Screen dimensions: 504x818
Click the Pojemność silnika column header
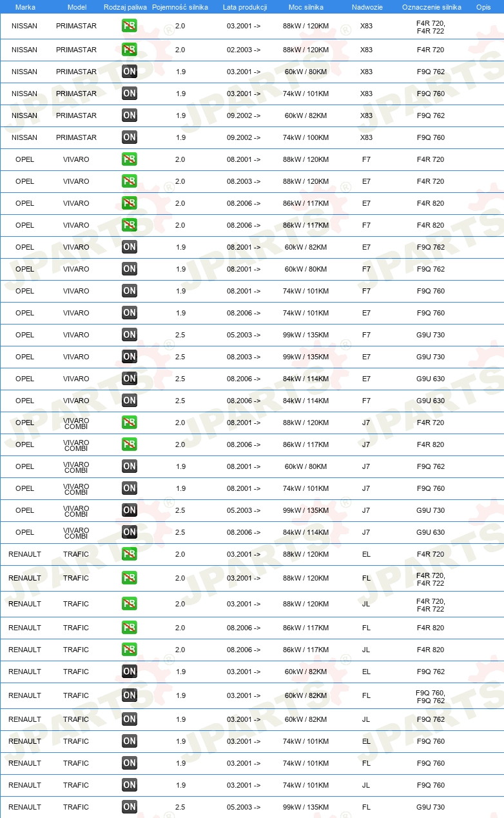click(180, 6)
